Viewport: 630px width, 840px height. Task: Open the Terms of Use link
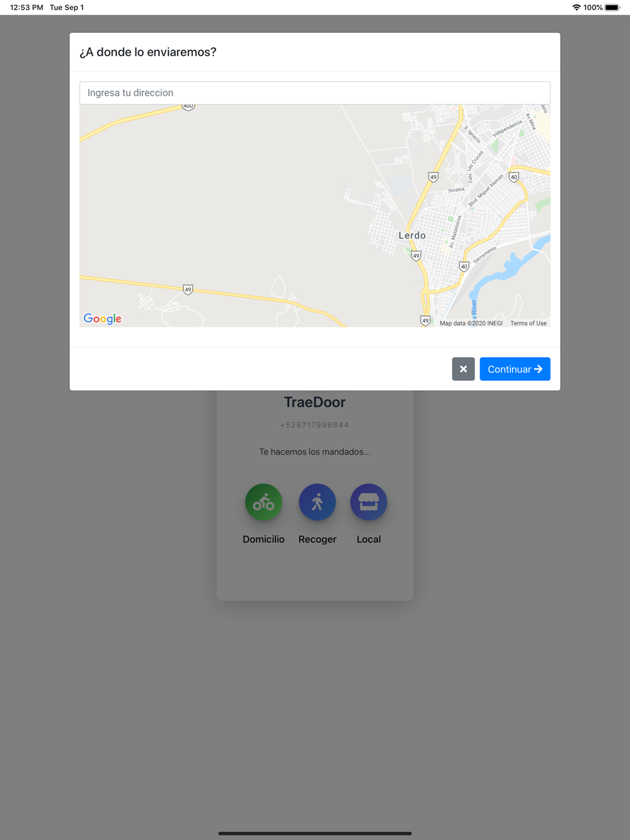click(529, 323)
